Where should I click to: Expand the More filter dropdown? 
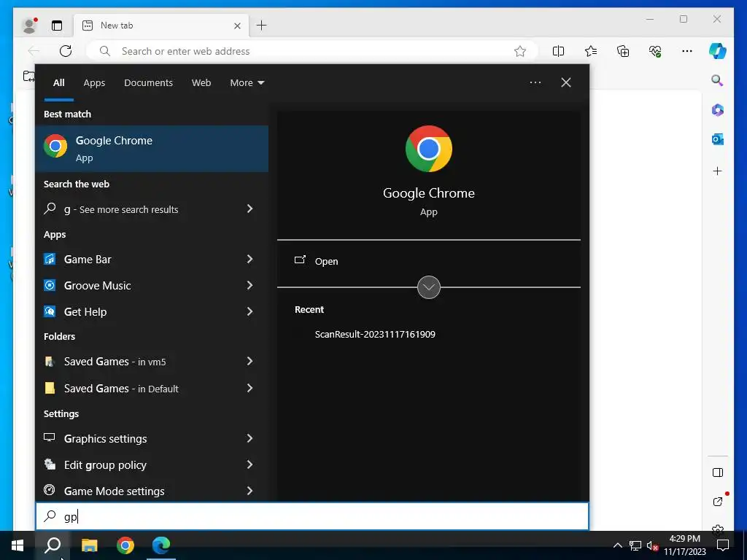(x=247, y=82)
